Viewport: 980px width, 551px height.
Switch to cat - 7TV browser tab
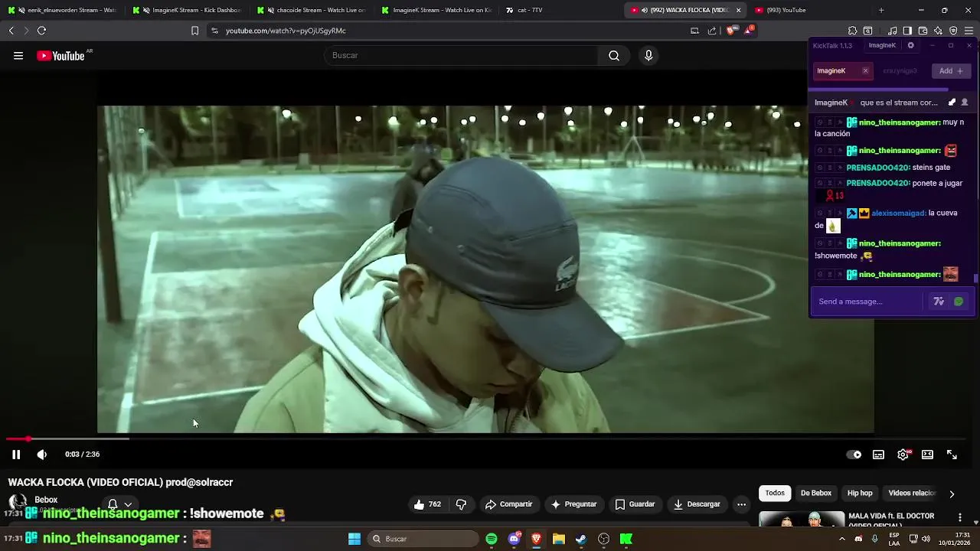[x=560, y=10]
